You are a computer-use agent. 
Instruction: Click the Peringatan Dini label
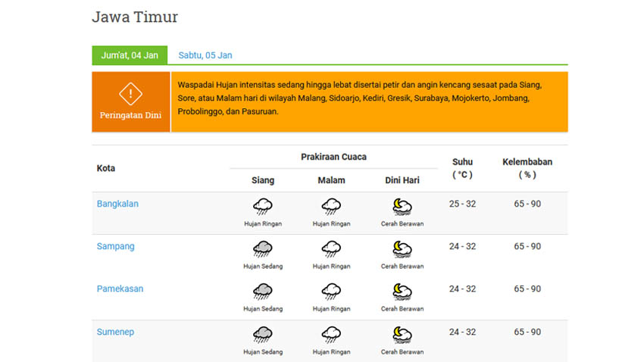point(130,115)
